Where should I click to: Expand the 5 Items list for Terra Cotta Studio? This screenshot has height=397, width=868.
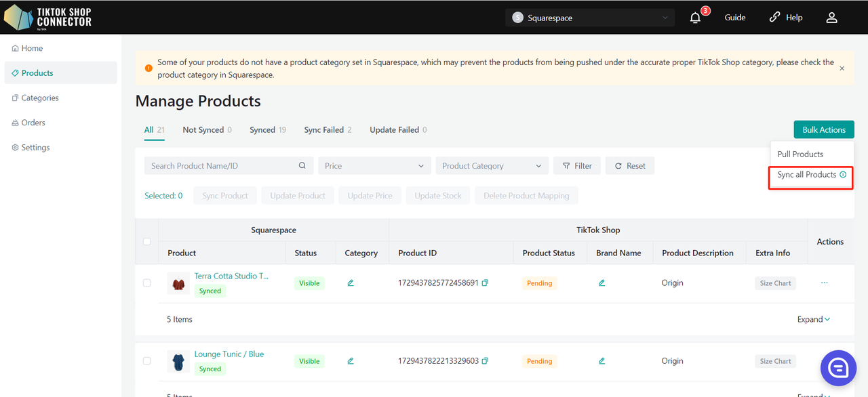pyautogui.click(x=814, y=320)
